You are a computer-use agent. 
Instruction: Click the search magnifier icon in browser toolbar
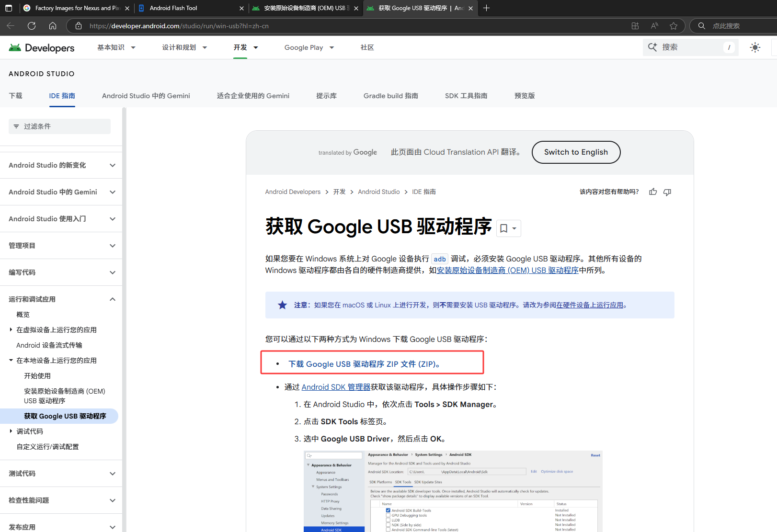701,26
